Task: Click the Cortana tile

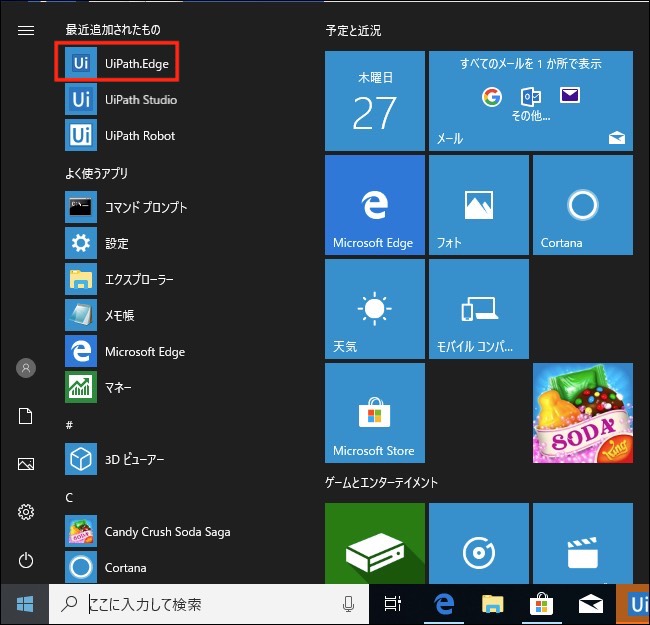Action: pyautogui.click(x=582, y=204)
